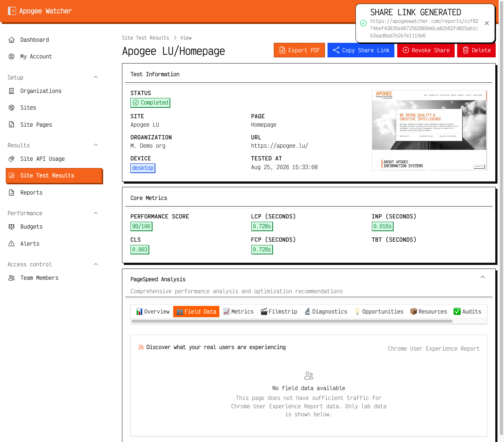Open Dashboard from the home icon
Screen dimensions: 504x442
pyautogui.click(x=12, y=40)
